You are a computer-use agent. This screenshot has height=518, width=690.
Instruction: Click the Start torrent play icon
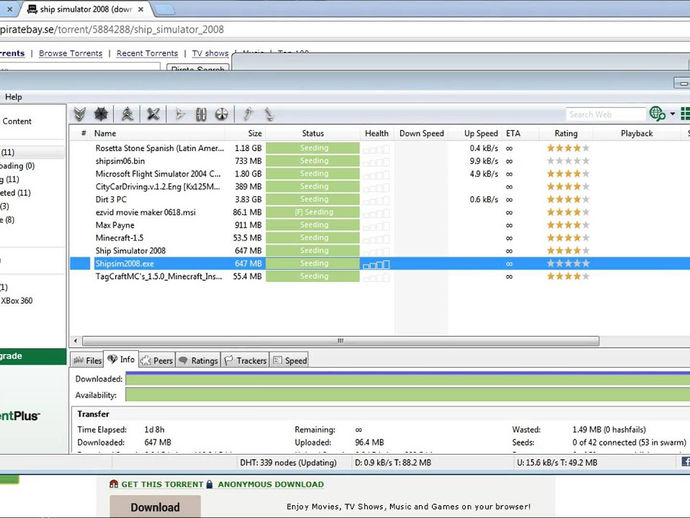tap(180, 114)
